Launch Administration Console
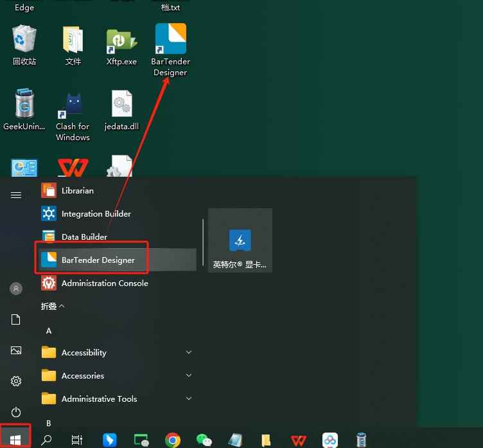The image size is (483, 448). tap(116, 283)
